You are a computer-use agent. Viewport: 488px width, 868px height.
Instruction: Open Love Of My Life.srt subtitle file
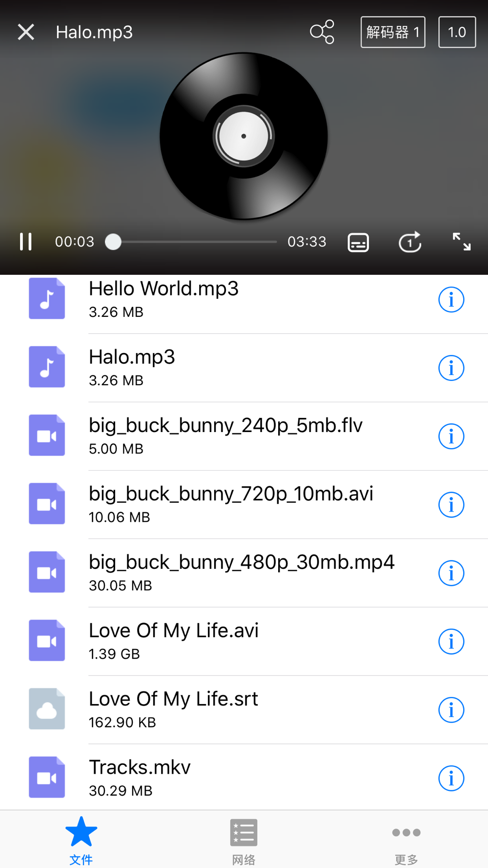pos(244,710)
